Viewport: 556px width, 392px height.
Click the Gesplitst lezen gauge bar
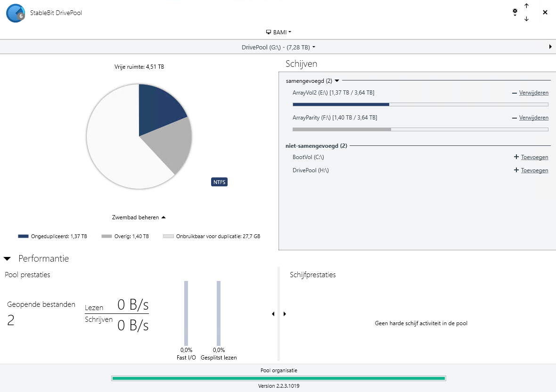pos(219,313)
